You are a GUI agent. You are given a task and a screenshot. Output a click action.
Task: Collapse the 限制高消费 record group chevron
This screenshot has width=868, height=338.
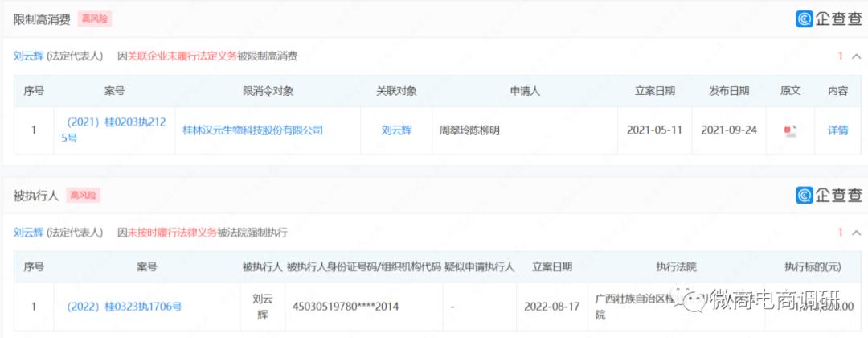coord(856,56)
